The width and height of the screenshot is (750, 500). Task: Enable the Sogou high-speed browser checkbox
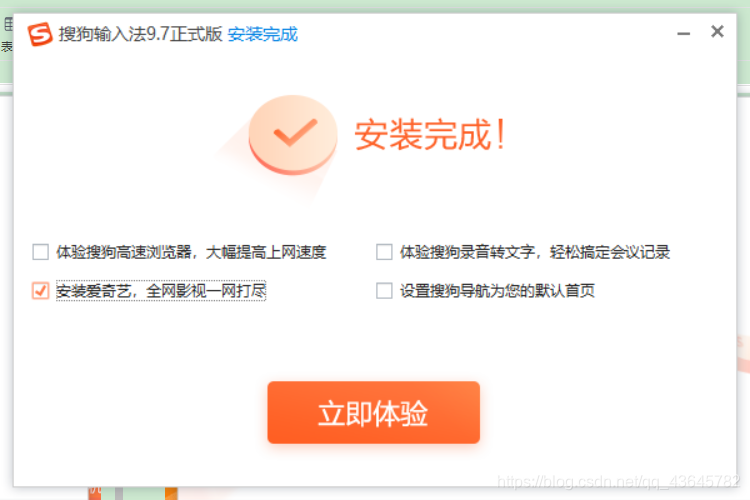click(x=41, y=252)
